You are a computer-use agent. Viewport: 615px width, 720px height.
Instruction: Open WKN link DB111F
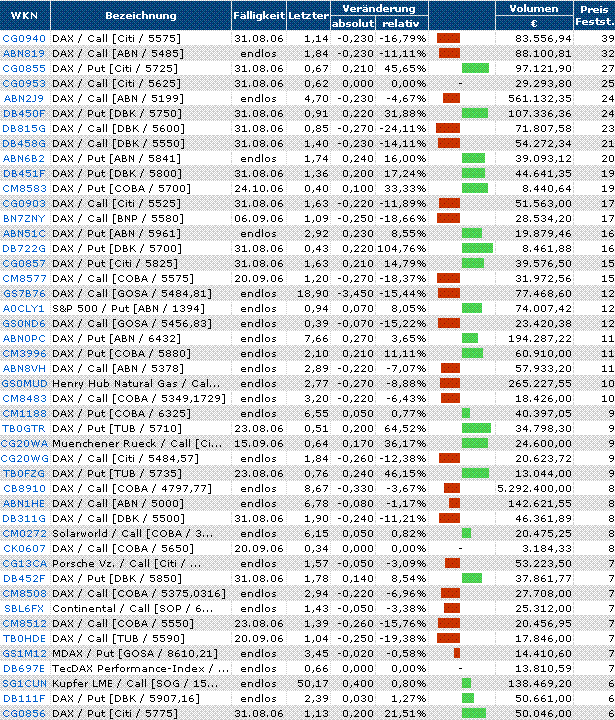click(x=24, y=699)
